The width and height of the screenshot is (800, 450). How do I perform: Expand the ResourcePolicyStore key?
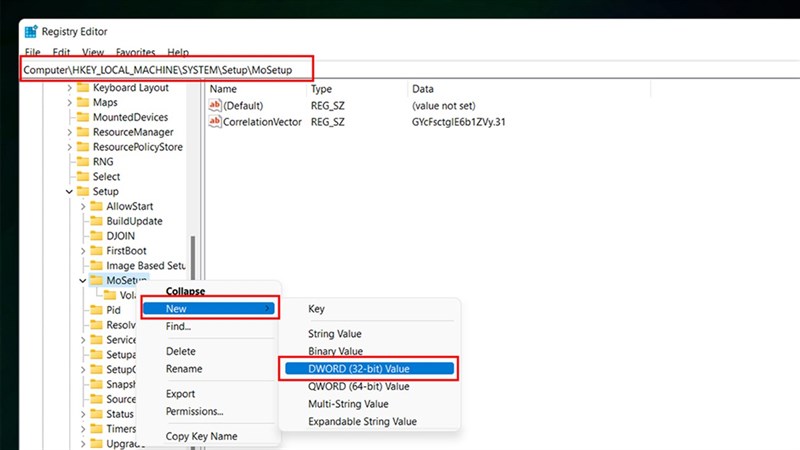coord(69,147)
